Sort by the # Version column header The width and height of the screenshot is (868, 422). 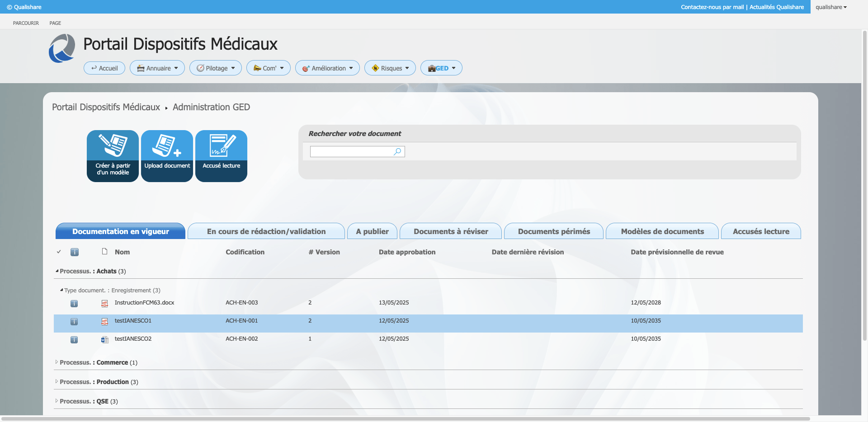324,252
